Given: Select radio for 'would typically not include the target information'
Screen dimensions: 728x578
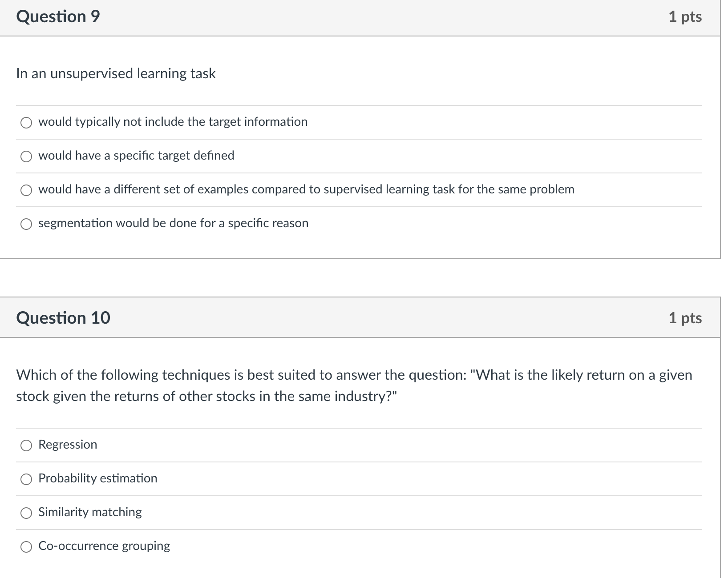Looking at the screenshot, I should click(26, 123).
